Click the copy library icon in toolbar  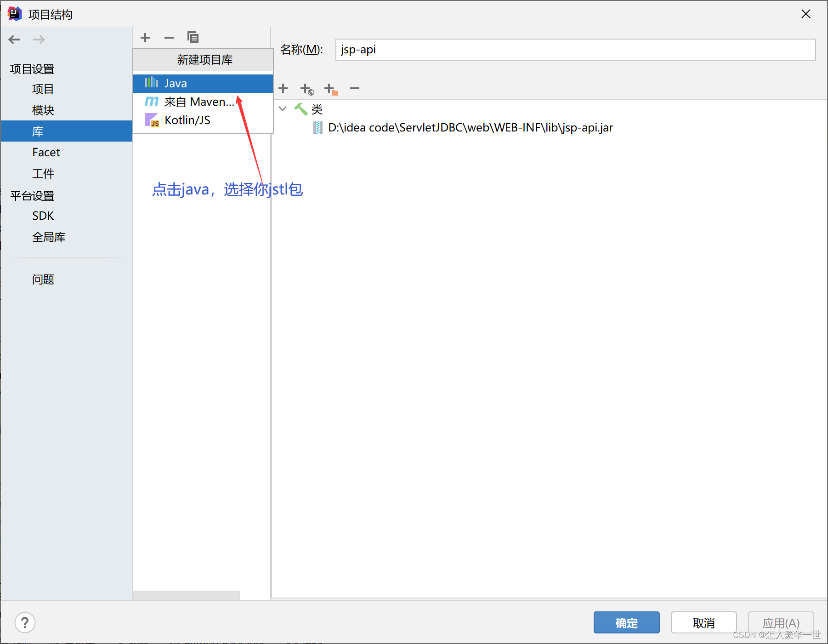point(193,37)
